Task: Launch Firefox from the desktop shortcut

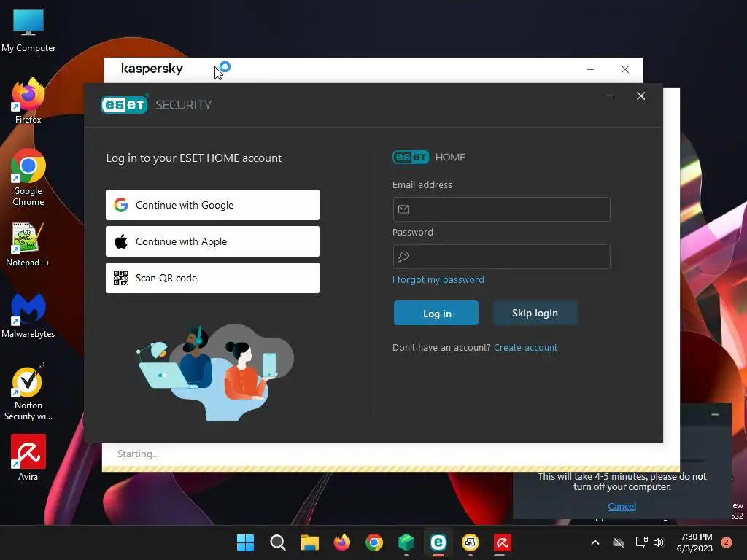Action: tap(28, 101)
